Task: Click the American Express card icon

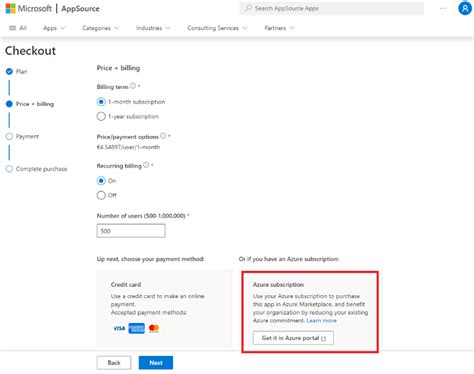Action: pos(137,328)
